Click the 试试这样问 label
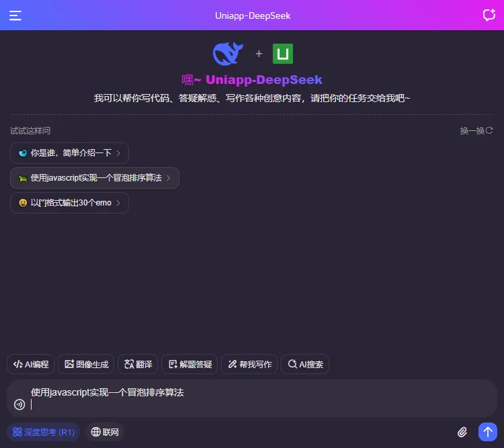The height and width of the screenshot is (448, 504). pyautogui.click(x=30, y=131)
